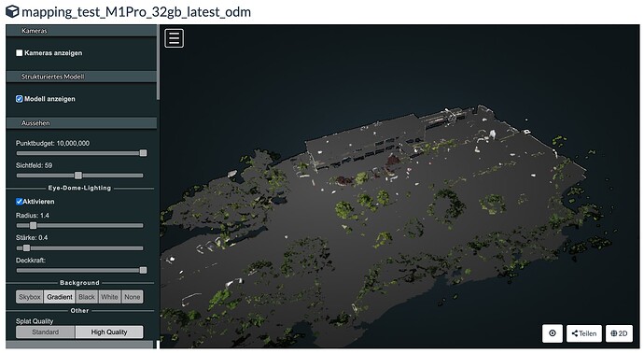Select the Black background option
The height and width of the screenshot is (353, 644).
[x=87, y=297]
